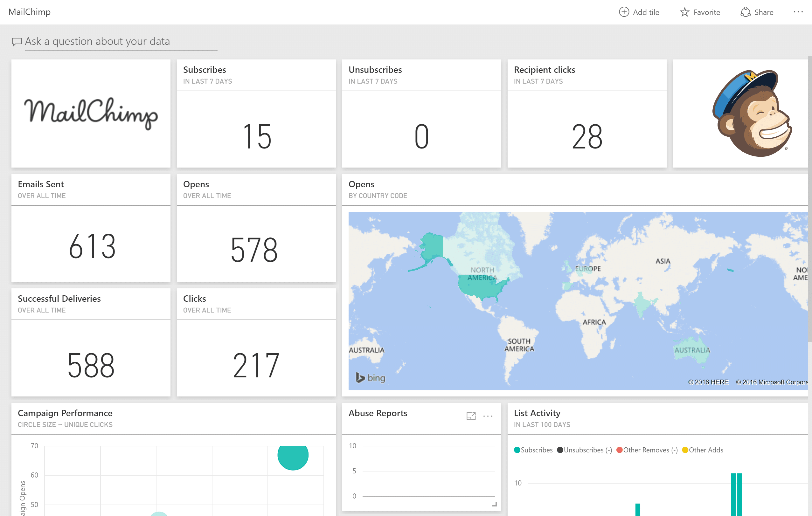Image resolution: width=812 pixels, height=516 pixels.
Task: Open the MailChimp script logo tile
Action: tap(91, 114)
